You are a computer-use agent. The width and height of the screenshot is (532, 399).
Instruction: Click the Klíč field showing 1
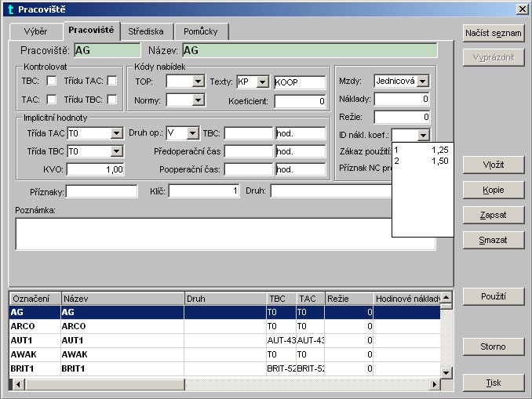tap(204, 191)
